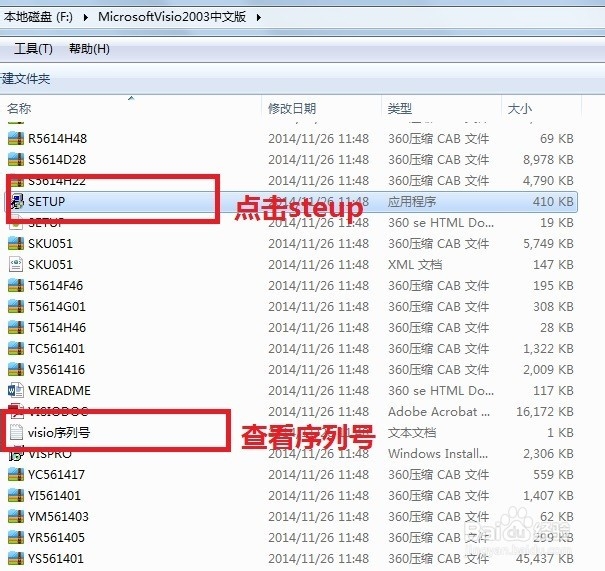Click MicrosoftVisio2003中文版 breadcrumb segment
605x571 pixels.
pos(172,17)
